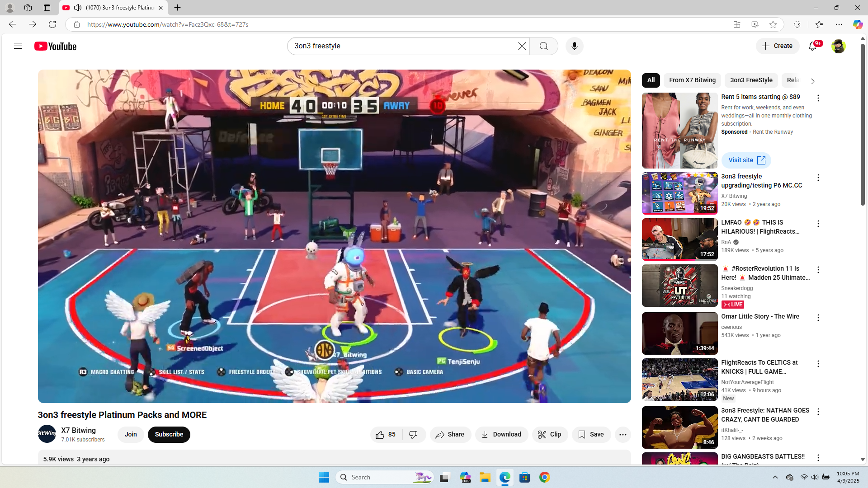Open Copilot in the Edge toolbar
This screenshot has width=868, height=488.
[858, 24]
